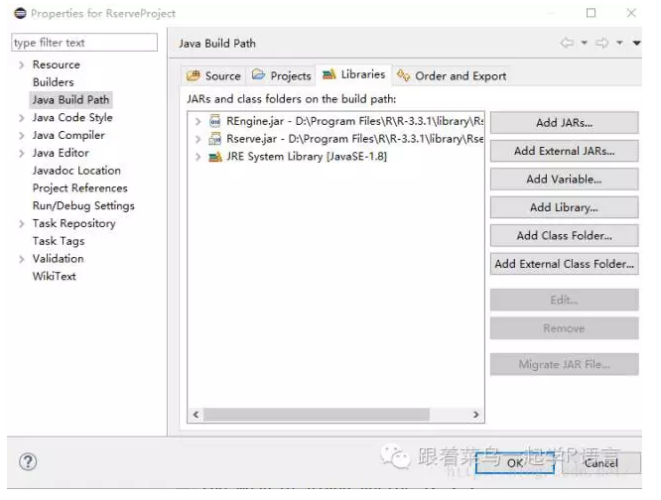Expand the Java Code Style node
The width and height of the screenshot is (661, 500).
21,118
